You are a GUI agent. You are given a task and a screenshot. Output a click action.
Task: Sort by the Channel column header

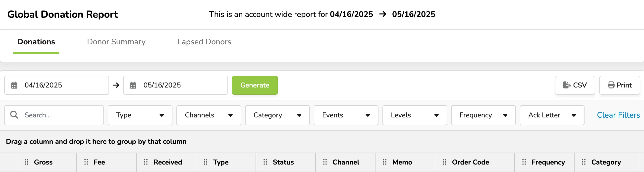(346, 162)
